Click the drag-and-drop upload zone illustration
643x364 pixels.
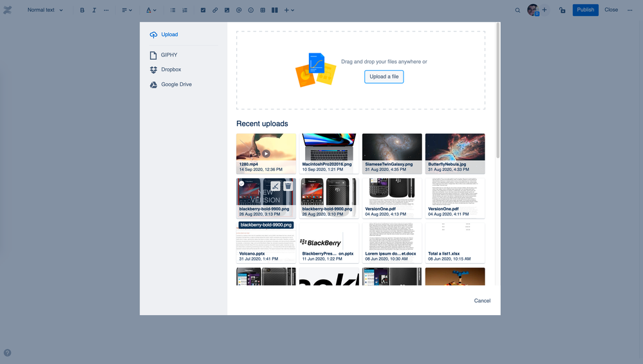pos(316,69)
